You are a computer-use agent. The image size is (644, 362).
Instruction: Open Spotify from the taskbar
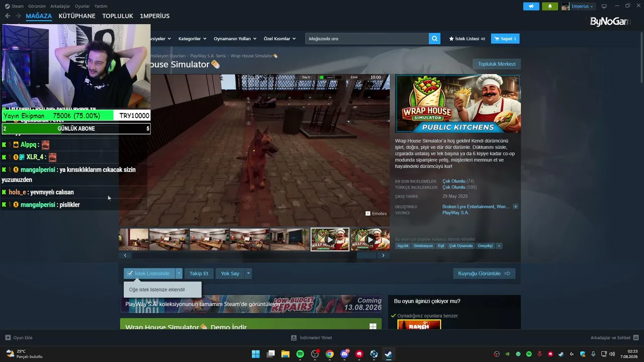[300, 354]
